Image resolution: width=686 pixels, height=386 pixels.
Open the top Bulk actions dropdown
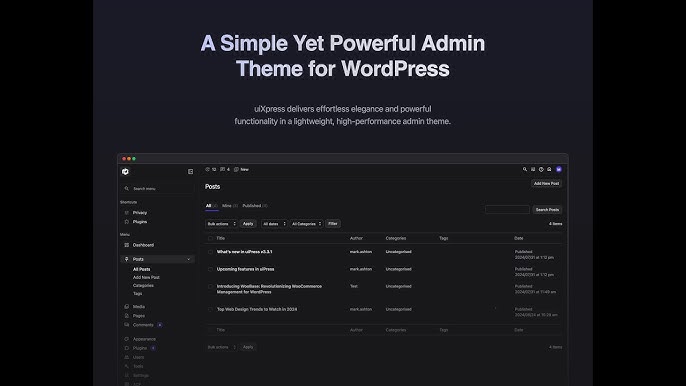221,224
